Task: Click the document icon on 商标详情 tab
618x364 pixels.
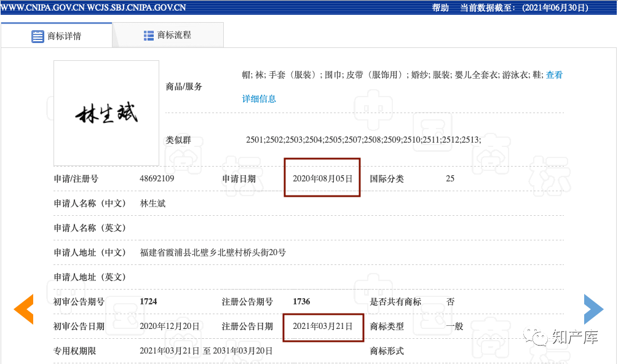Action: coord(38,36)
